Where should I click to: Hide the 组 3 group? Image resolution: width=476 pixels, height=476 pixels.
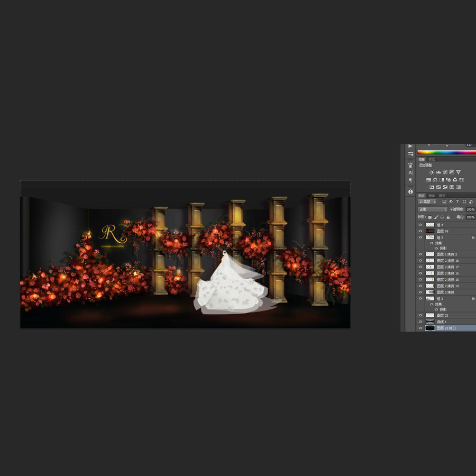tap(420, 237)
